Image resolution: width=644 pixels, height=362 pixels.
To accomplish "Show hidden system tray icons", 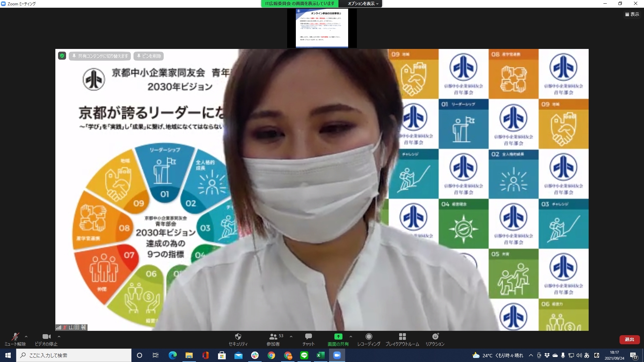I will point(531,355).
